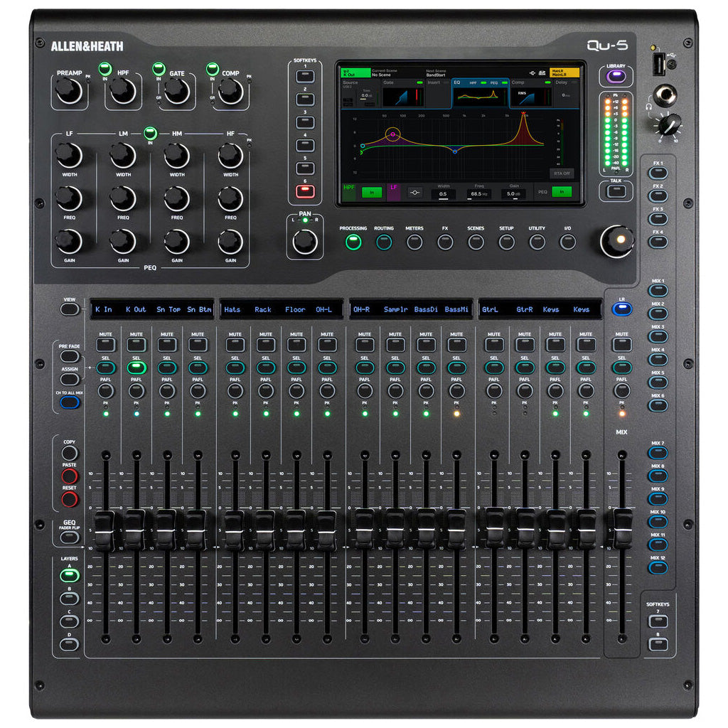728x728 pixels.
Task: Open the Insert tab on the touchscreen
Action: [438, 94]
